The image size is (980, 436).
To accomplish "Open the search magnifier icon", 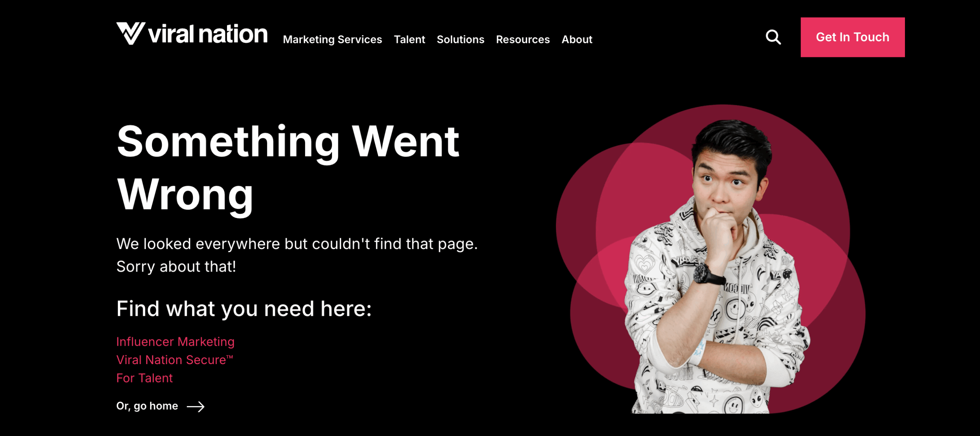I will (x=773, y=37).
